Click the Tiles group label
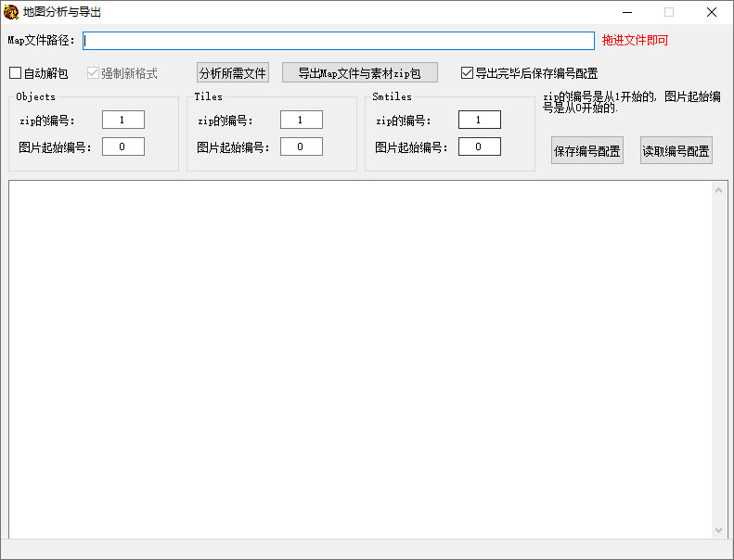Image resolution: width=734 pixels, height=560 pixels. [208, 96]
